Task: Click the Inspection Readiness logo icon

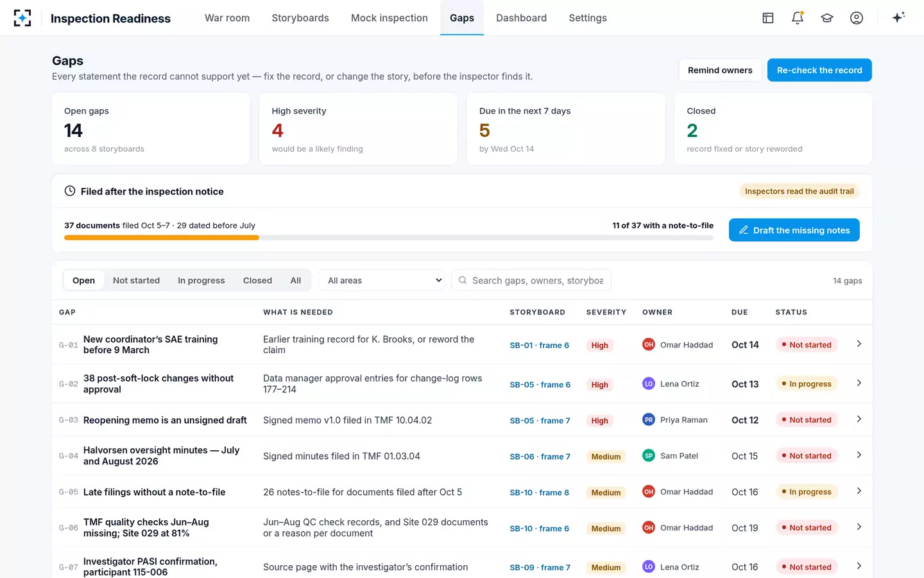Action: 22,18
